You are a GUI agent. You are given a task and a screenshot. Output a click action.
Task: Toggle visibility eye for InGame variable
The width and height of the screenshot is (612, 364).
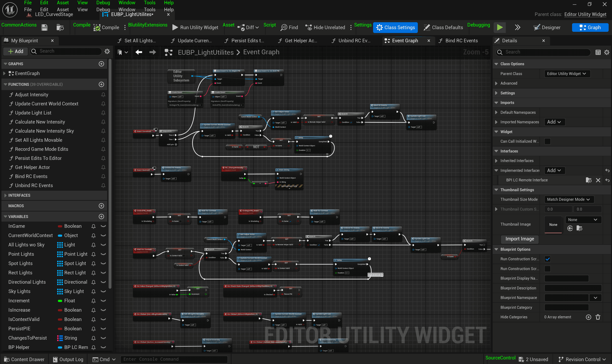click(x=103, y=226)
